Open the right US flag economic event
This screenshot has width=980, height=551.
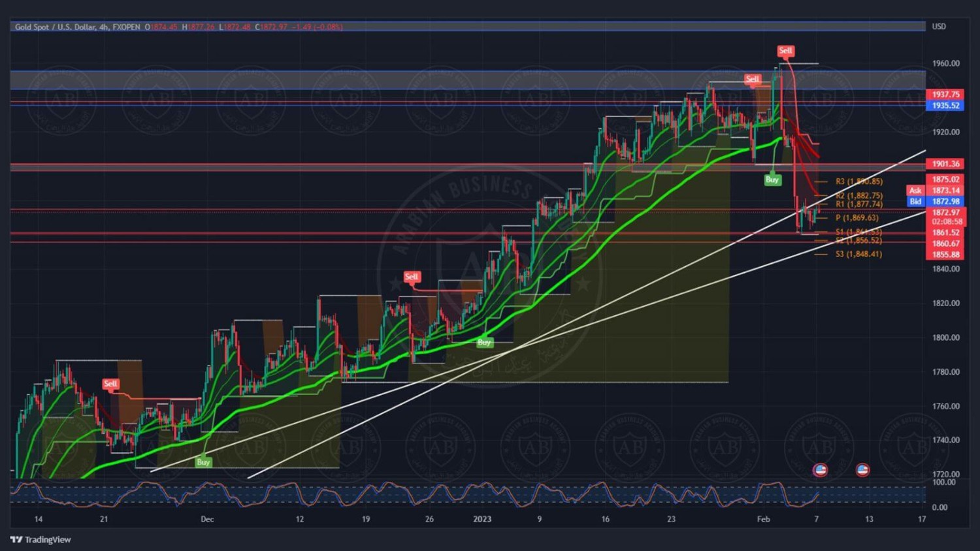tap(862, 469)
